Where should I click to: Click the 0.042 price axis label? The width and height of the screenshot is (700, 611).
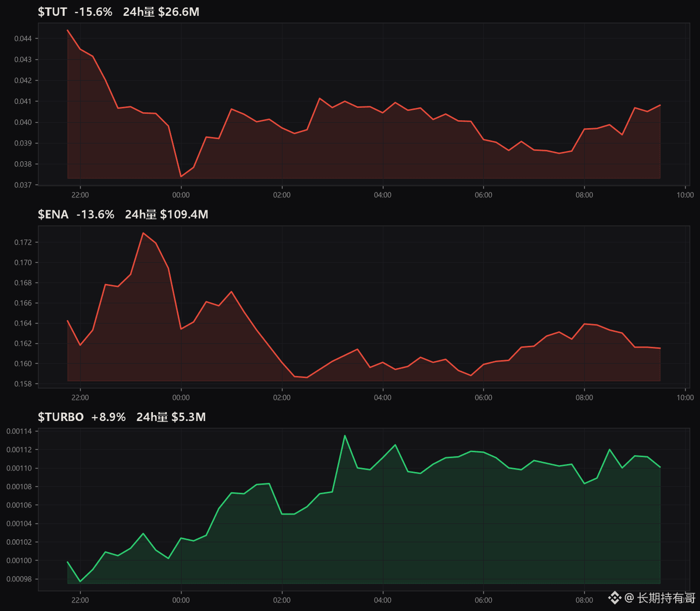click(23, 80)
